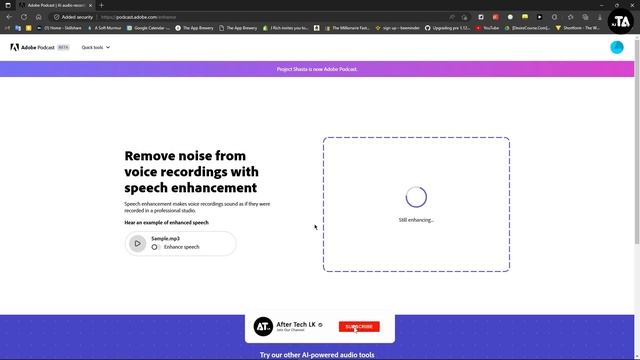Click the browser home icon

pyautogui.click(x=38, y=17)
